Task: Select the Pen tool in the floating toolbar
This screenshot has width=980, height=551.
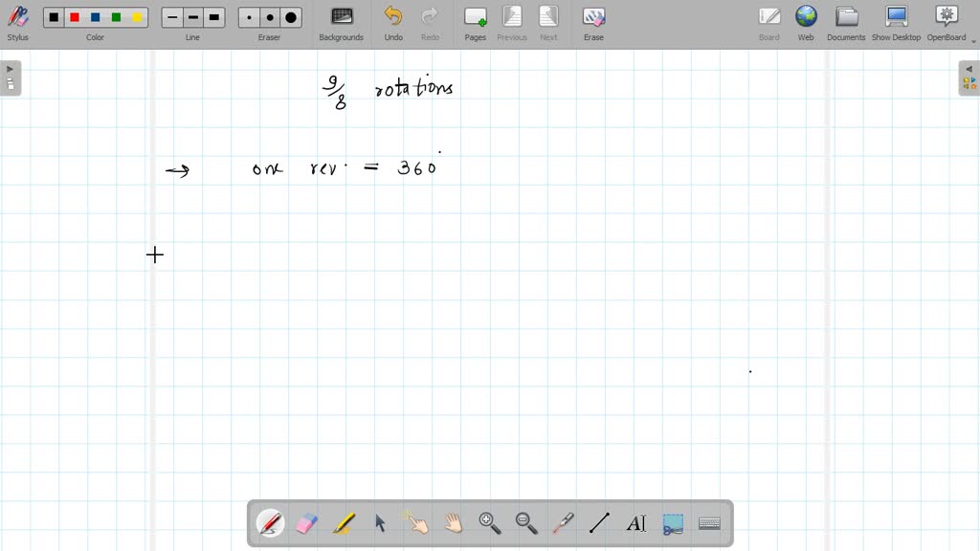Action: pos(270,522)
